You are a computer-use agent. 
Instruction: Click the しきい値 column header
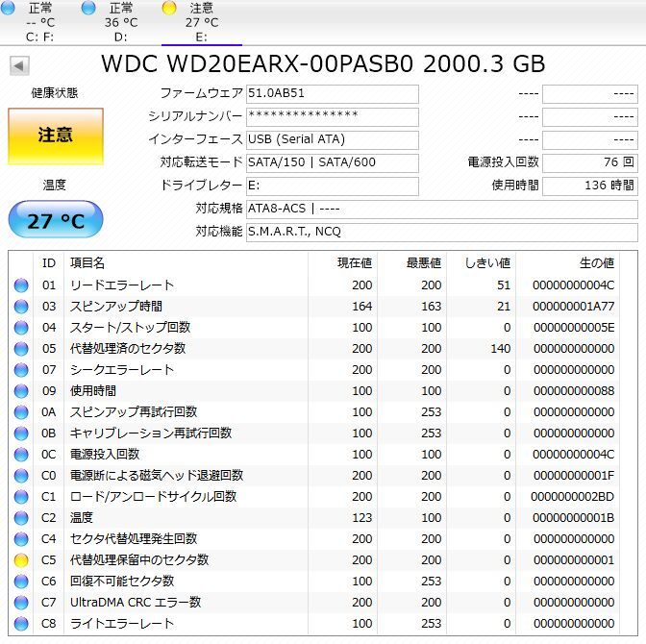(x=487, y=262)
